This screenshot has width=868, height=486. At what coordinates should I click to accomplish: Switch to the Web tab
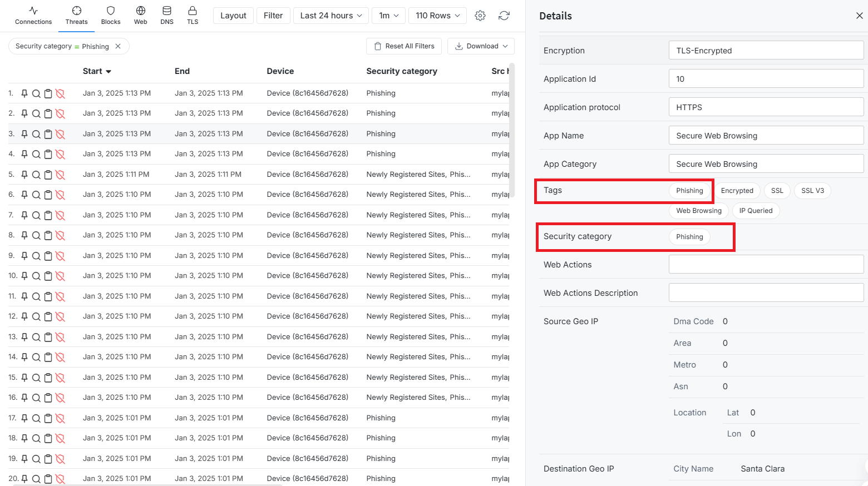[x=141, y=16]
